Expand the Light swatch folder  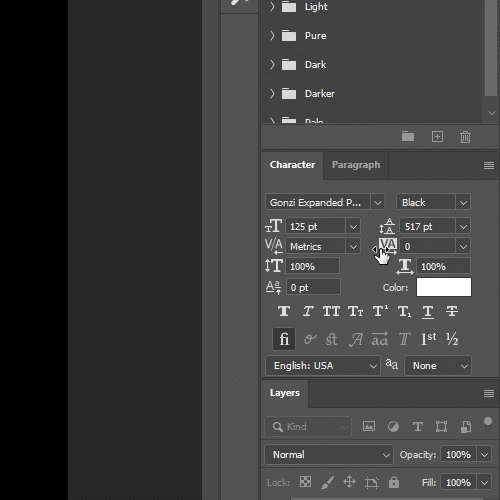(272, 7)
